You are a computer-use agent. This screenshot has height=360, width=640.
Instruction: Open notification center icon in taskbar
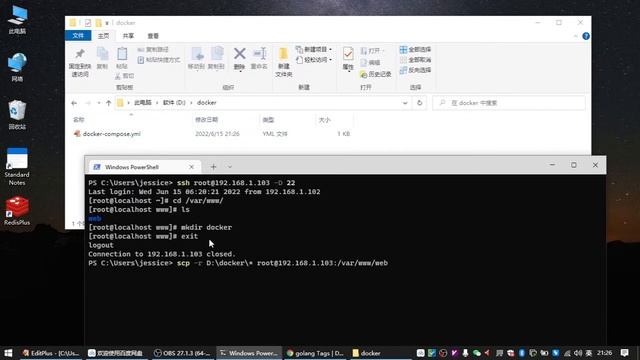(x=624, y=353)
